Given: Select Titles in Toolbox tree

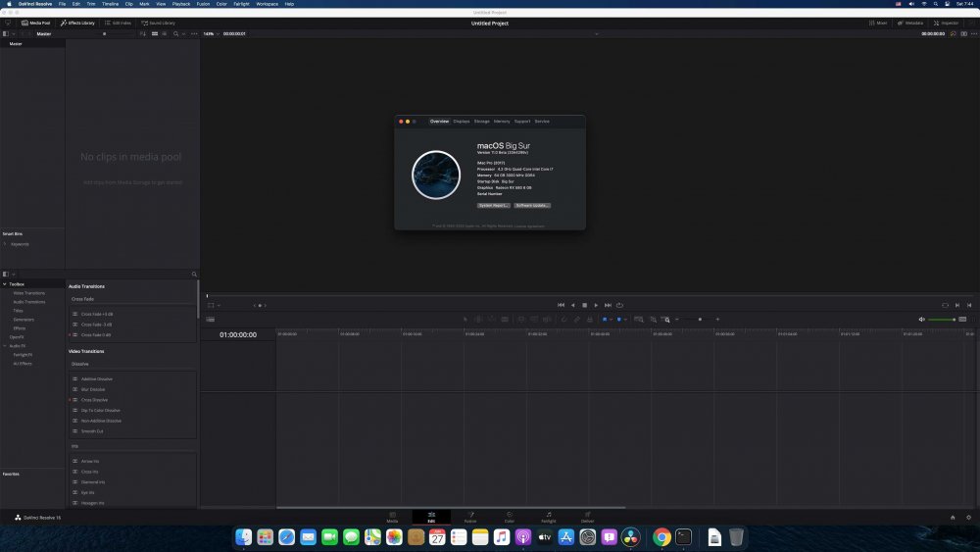Looking at the screenshot, I should tap(18, 311).
